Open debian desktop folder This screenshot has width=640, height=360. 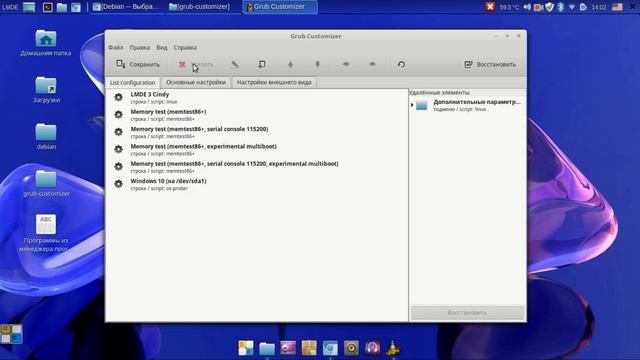point(46,137)
